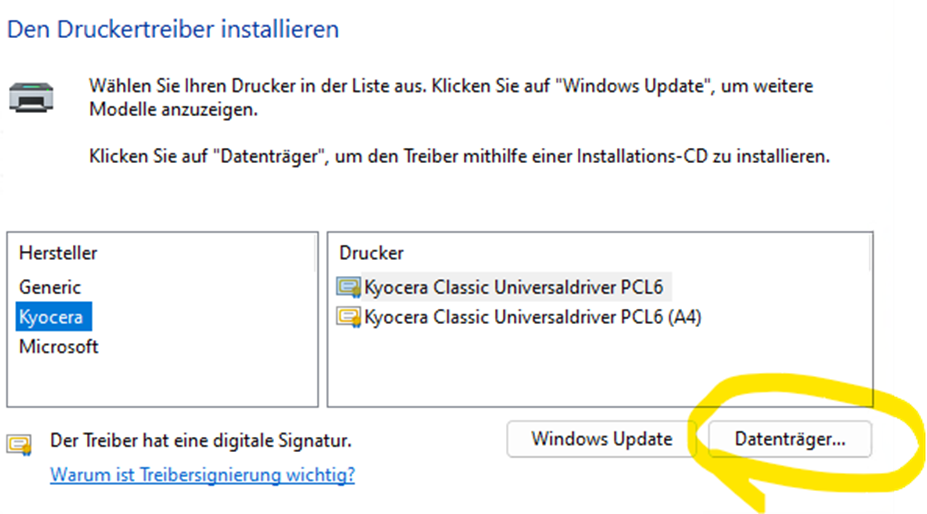Click the icon of Kyocera Classic Universaldriver PCL6
927x514 pixels.
349,288
